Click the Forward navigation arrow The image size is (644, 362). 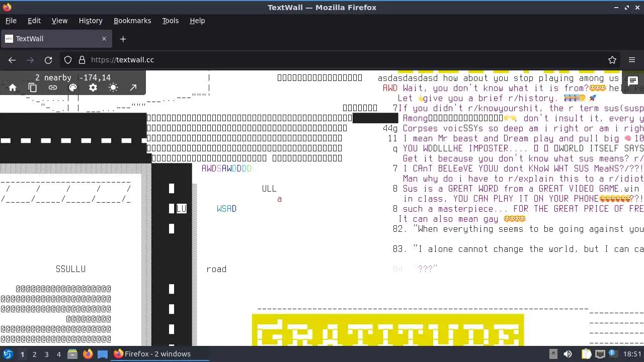pyautogui.click(x=30, y=60)
